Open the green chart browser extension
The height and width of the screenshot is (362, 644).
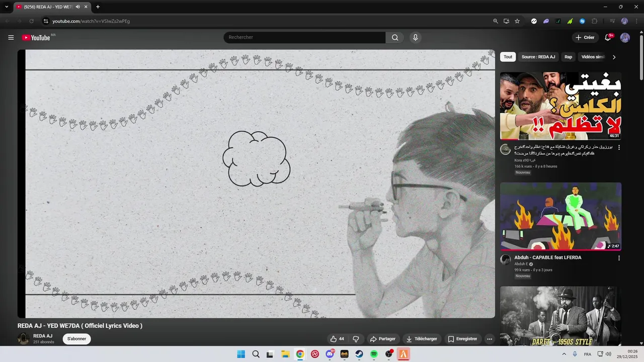click(570, 21)
